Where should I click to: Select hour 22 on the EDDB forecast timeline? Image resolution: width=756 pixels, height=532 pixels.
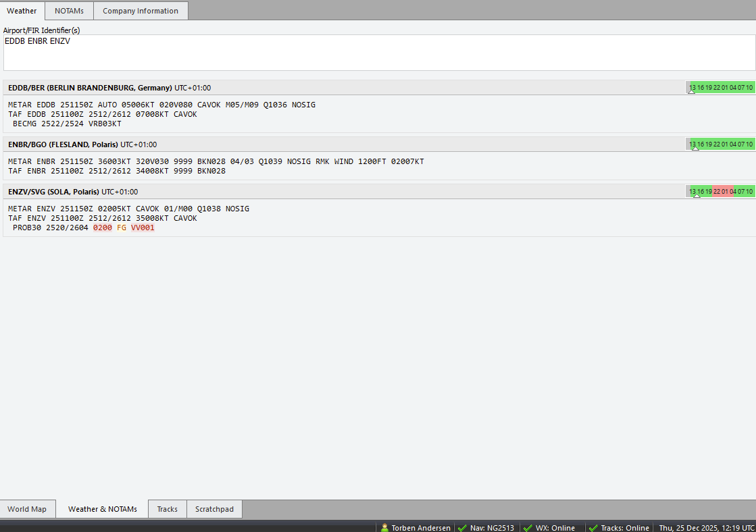pos(717,87)
